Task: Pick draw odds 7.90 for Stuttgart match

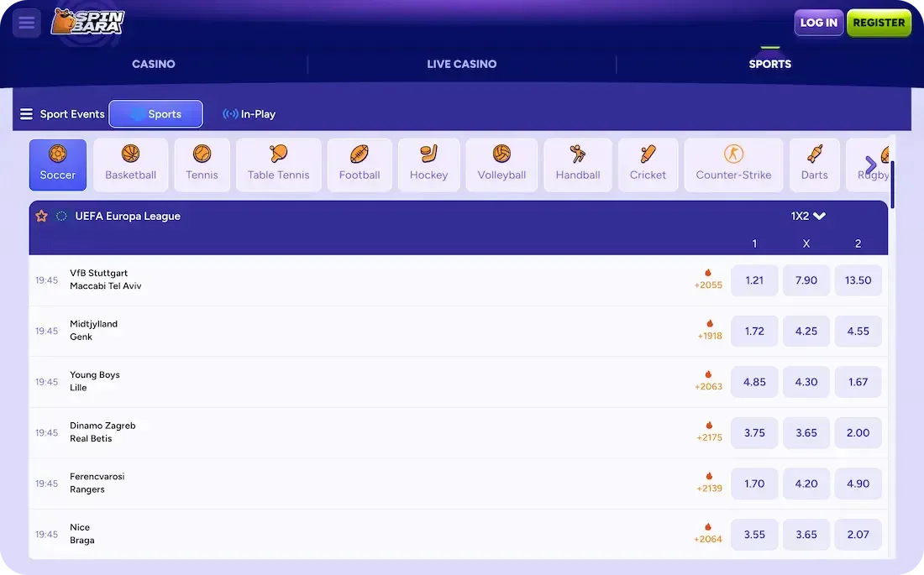Action: tap(806, 280)
